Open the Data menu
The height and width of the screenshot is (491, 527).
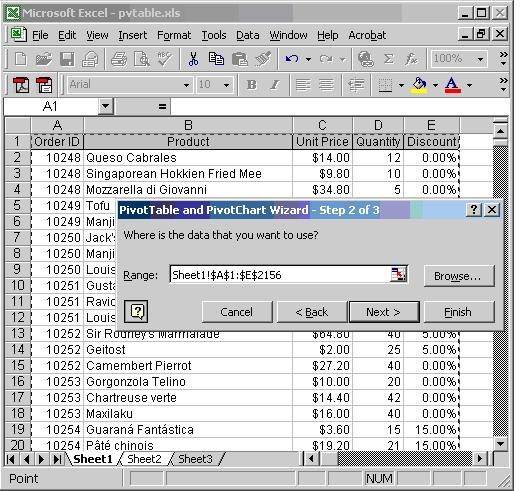(x=248, y=35)
